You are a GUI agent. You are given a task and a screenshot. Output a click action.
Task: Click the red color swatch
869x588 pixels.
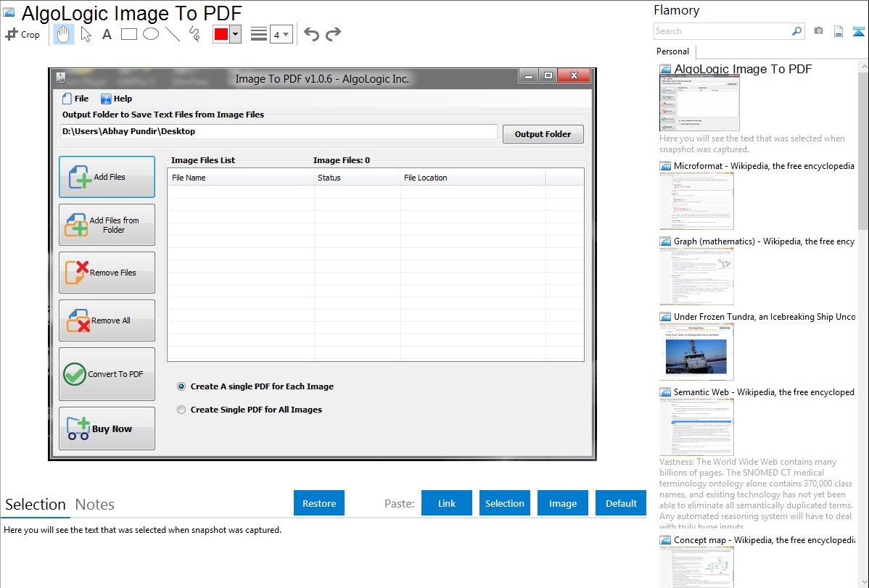pyautogui.click(x=221, y=34)
